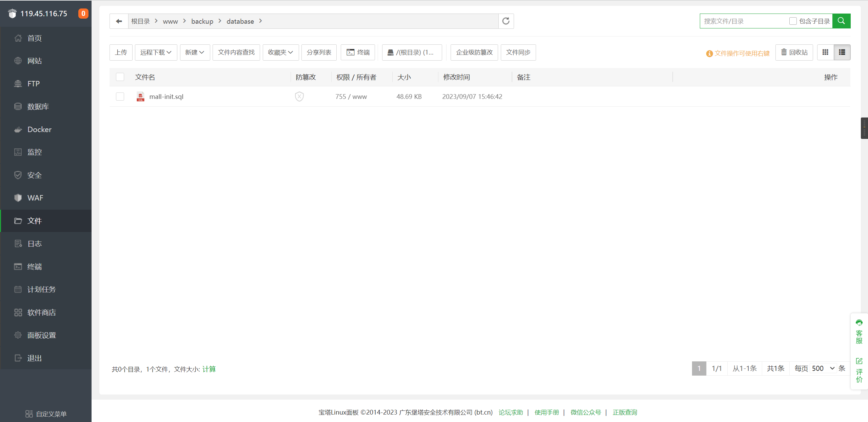Toggle tamper-proof shield for mall-init.sql
This screenshot has width=868, height=422.
pyautogui.click(x=299, y=97)
